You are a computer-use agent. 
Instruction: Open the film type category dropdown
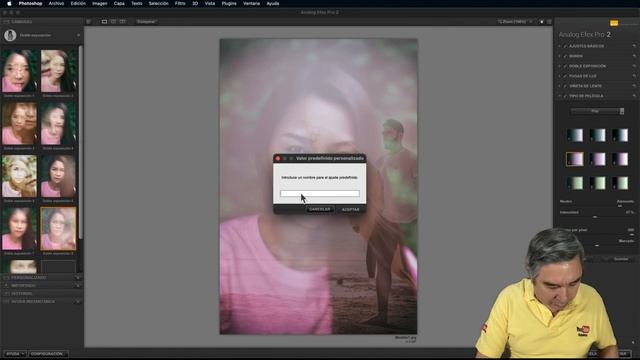[597, 111]
